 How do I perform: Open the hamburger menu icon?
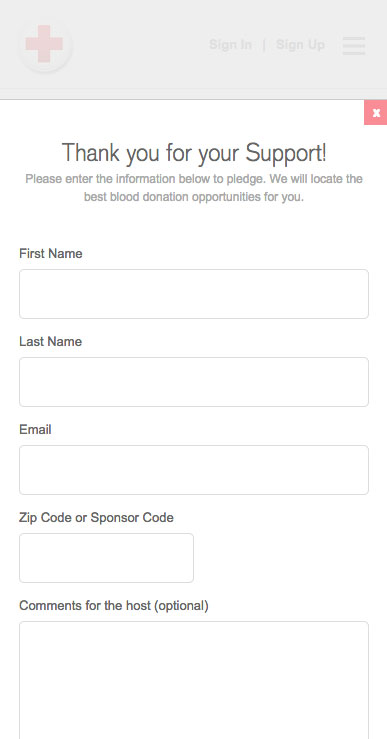coord(354,45)
